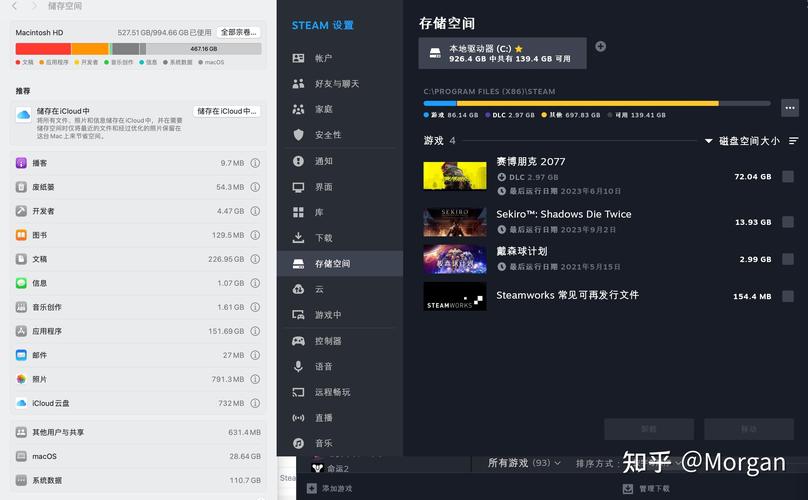Image resolution: width=808 pixels, height=500 pixels.
Task: Click the 照片 Photos app icon
Action: click(x=21, y=379)
